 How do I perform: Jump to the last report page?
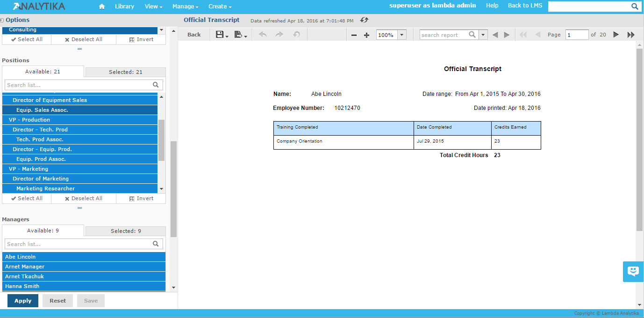click(x=630, y=35)
